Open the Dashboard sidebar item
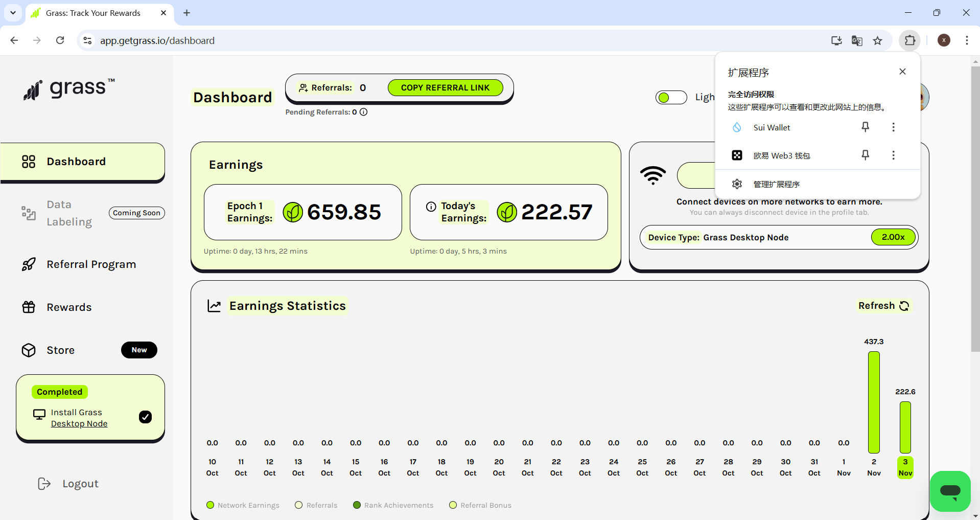 (x=83, y=162)
